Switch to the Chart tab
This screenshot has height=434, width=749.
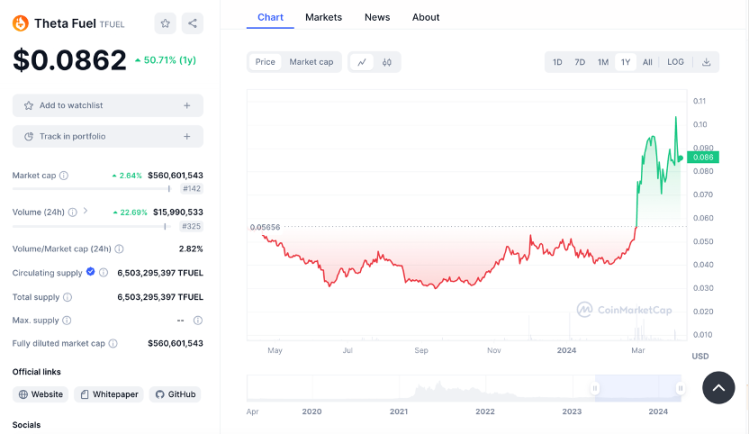(x=270, y=17)
